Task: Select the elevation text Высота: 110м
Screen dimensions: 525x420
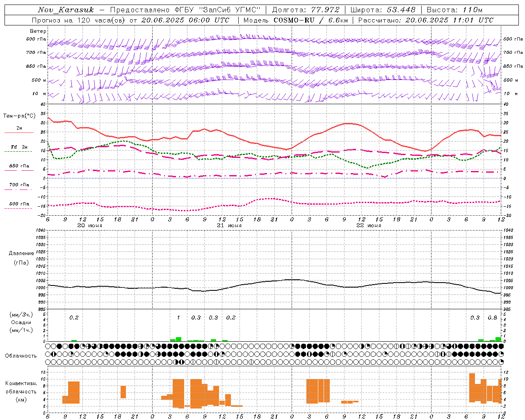Action: point(454,10)
